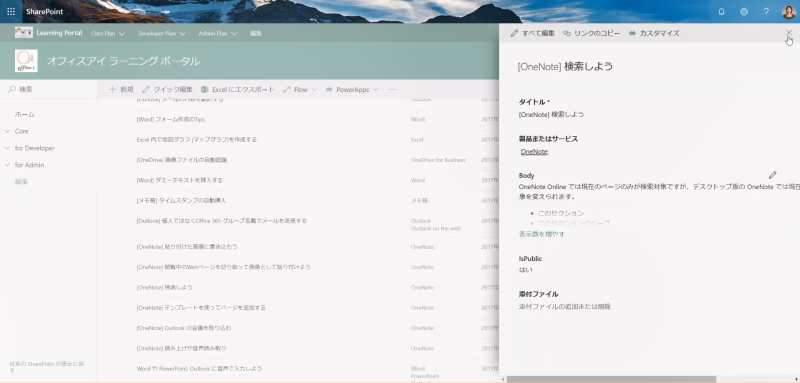Click the pencil icon beside Body field
The image size is (800, 383).
pyautogui.click(x=773, y=175)
